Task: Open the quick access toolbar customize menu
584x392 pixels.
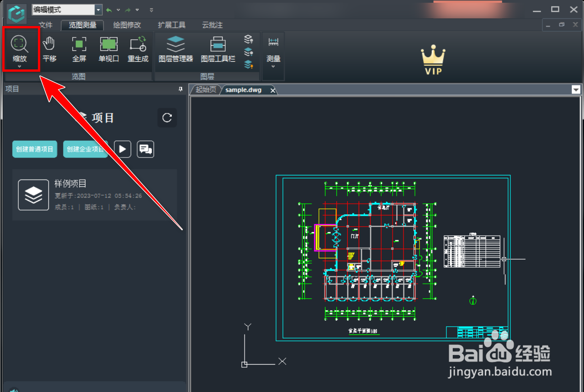Action: click(x=151, y=10)
